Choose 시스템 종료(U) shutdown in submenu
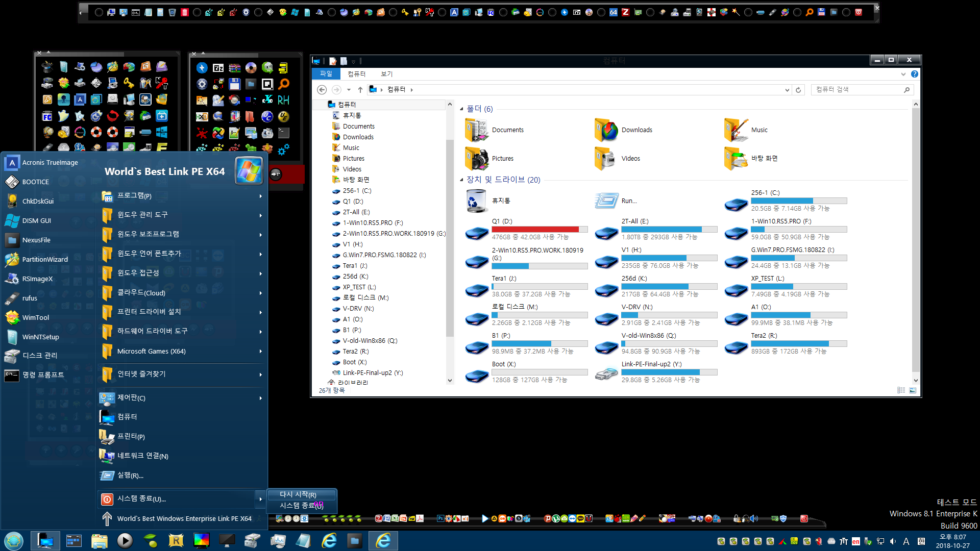The height and width of the screenshot is (551, 980). point(302,506)
